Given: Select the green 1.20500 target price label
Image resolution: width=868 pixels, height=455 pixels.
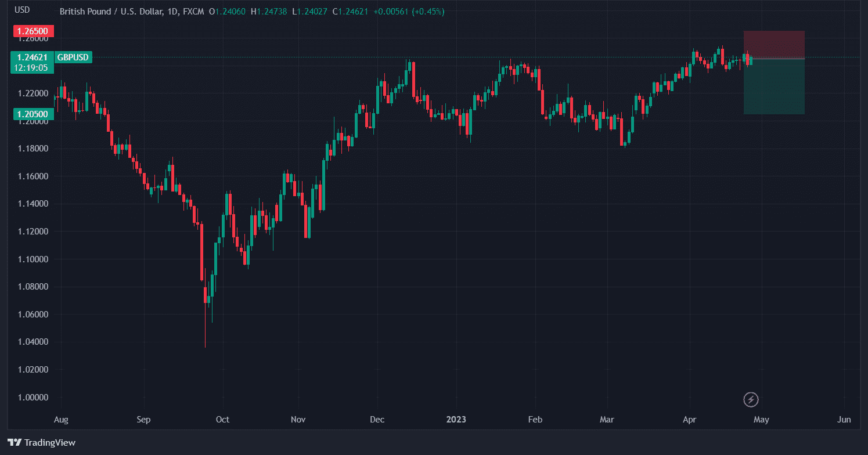Looking at the screenshot, I should (35, 114).
